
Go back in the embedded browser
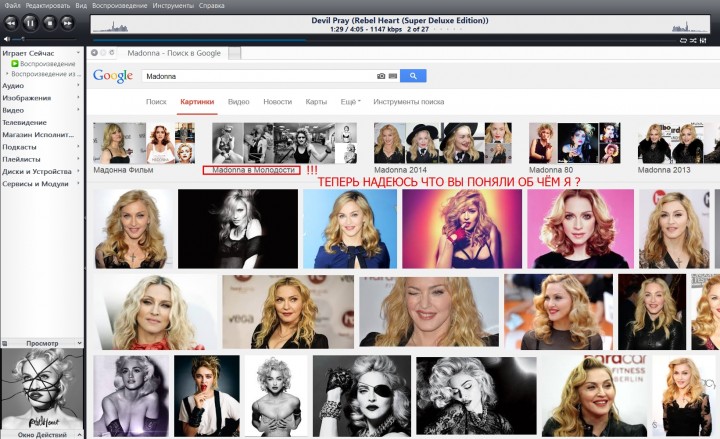pyautogui.click(x=94, y=53)
